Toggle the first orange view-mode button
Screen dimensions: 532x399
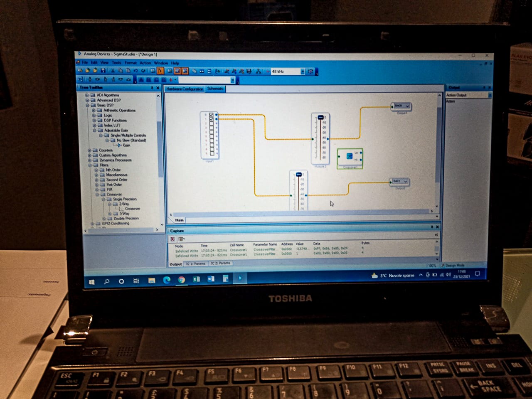(177, 71)
